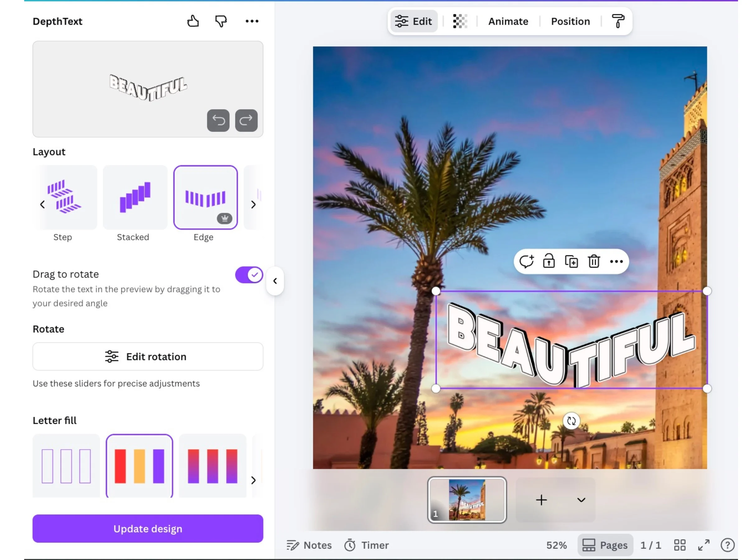747x560 pixels.
Task: Open the transparency checkerboard icon
Action: 460,21
